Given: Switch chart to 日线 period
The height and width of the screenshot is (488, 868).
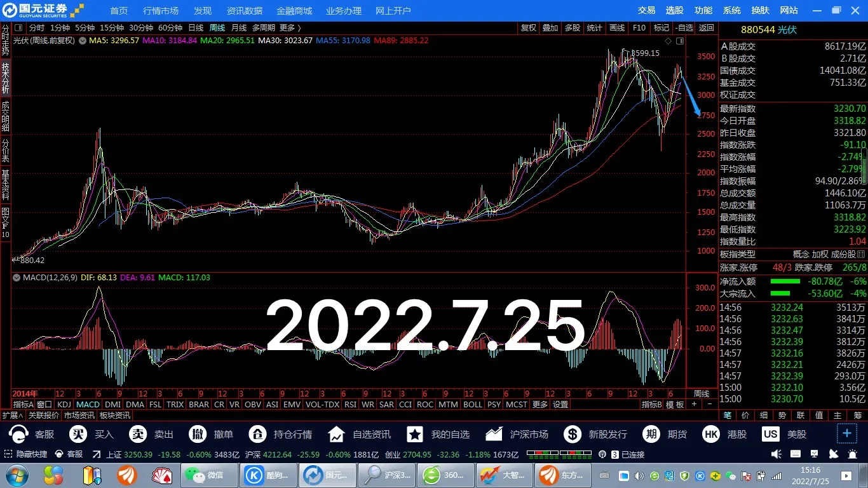Looking at the screenshot, I should coord(196,28).
